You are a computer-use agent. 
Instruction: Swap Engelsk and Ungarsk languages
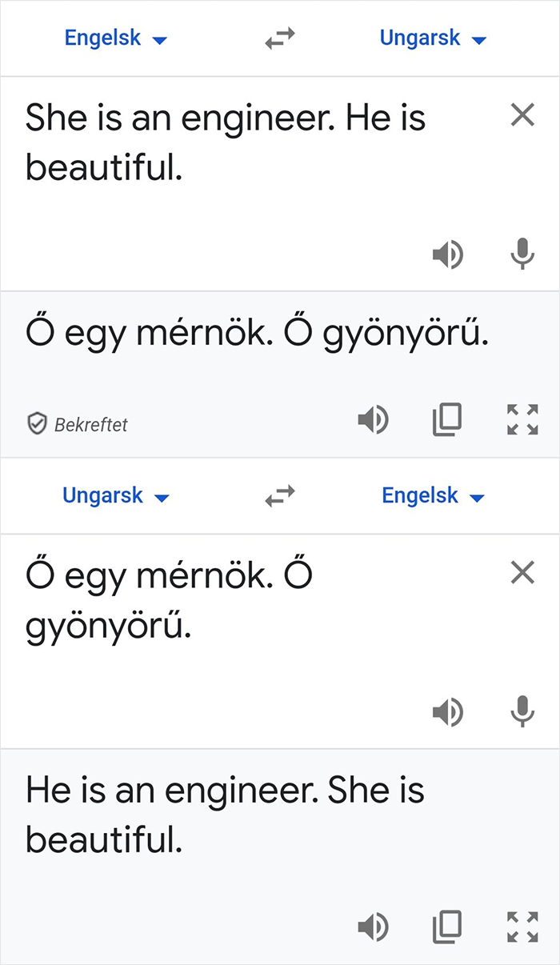[x=279, y=38]
